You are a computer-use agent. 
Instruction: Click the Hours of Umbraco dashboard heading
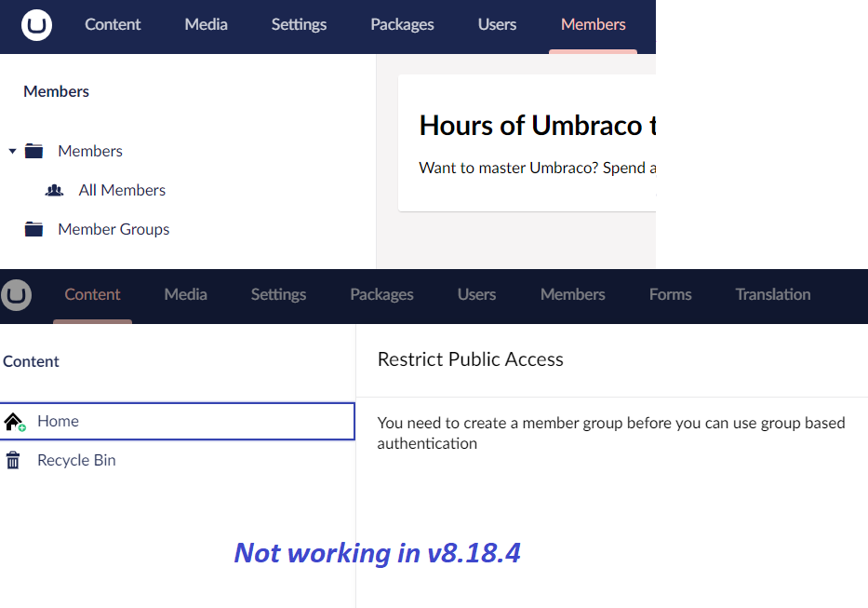538,126
